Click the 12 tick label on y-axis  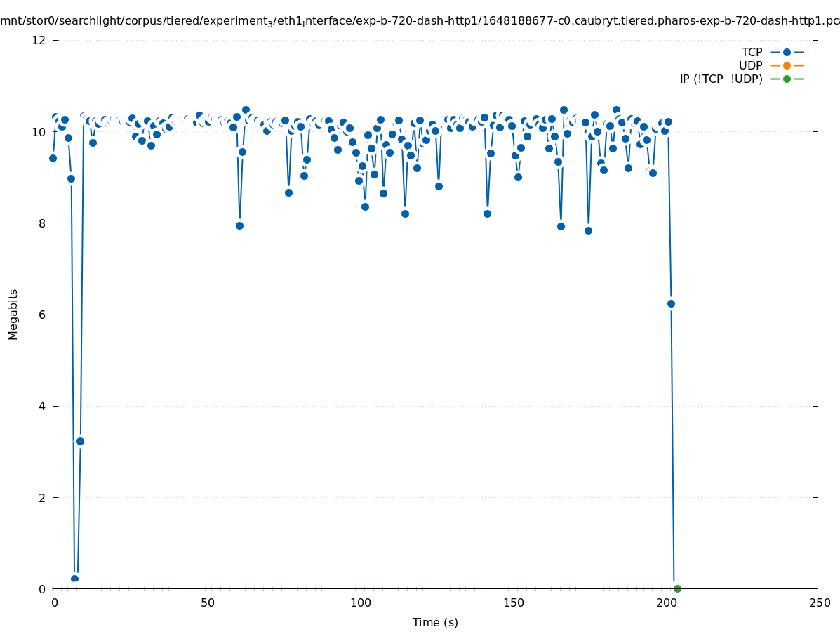coord(39,40)
